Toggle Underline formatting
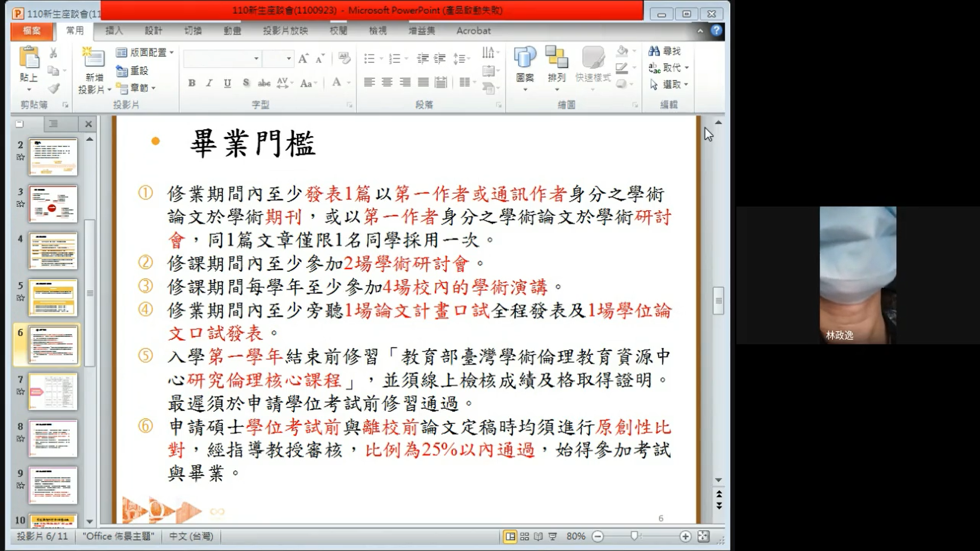980x551 pixels. click(x=227, y=83)
